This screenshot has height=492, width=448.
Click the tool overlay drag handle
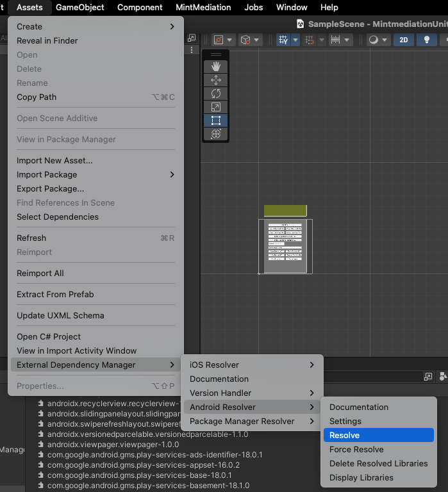point(216,54)
